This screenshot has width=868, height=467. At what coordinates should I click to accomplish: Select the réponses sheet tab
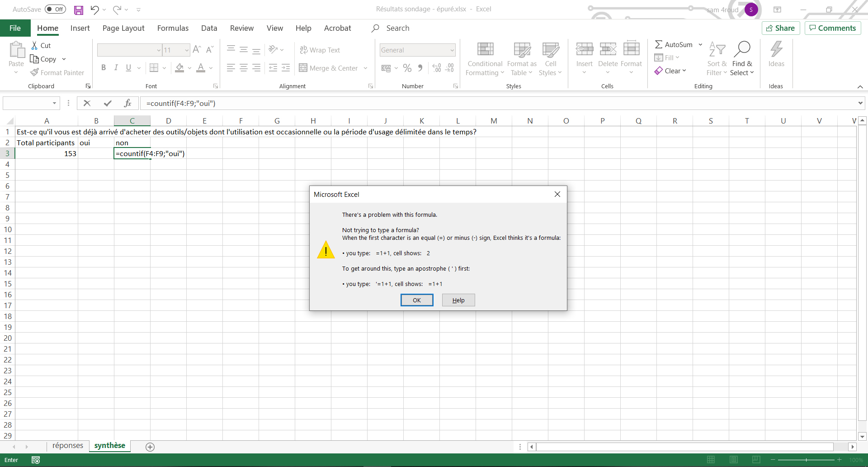[x=68, y=446]
